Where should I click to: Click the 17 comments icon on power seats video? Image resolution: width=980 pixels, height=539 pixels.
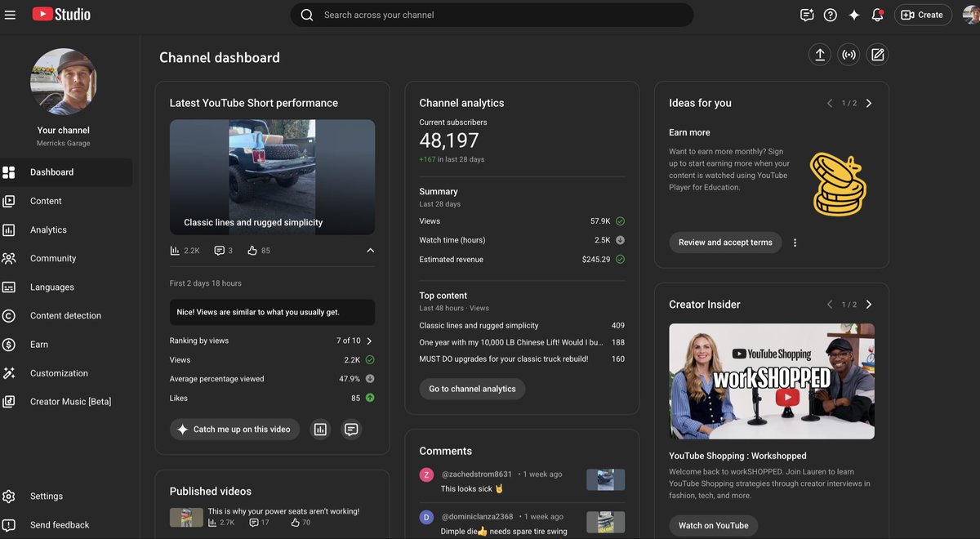[x=254, y=523]
